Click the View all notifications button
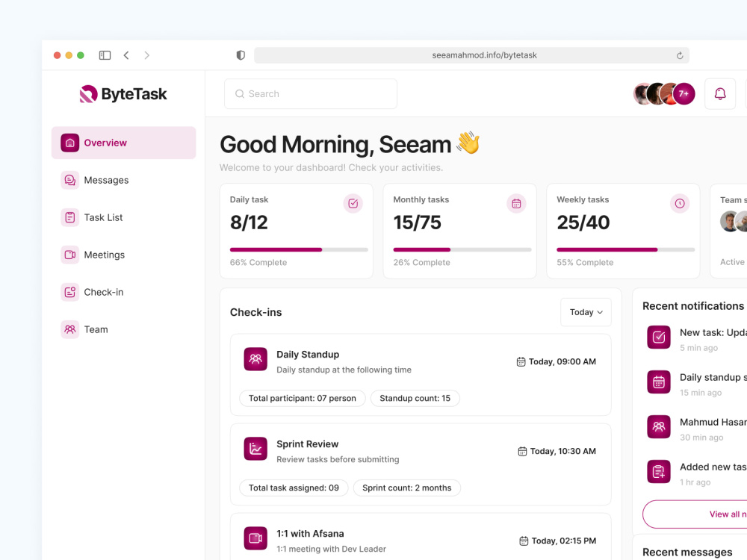This screenshot has height=560, width=747. (x=695, y=514)
